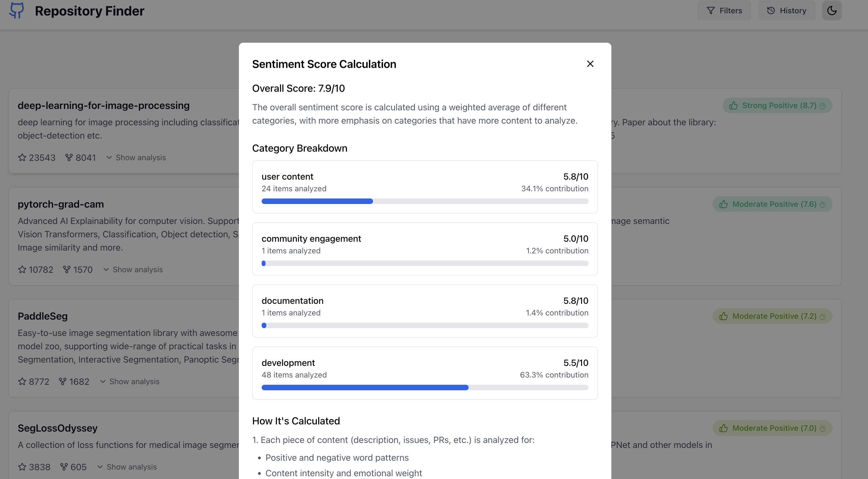Click the fork icon beside 605
This screenshot has width=868, height=479.
64,467
